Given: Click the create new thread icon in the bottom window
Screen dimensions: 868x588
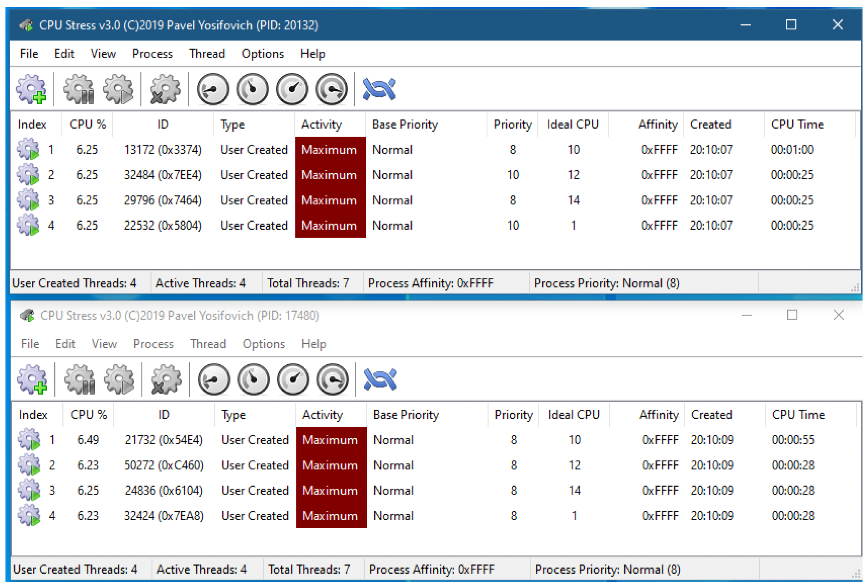Looking at the screenshot, I should click(32, 379).
